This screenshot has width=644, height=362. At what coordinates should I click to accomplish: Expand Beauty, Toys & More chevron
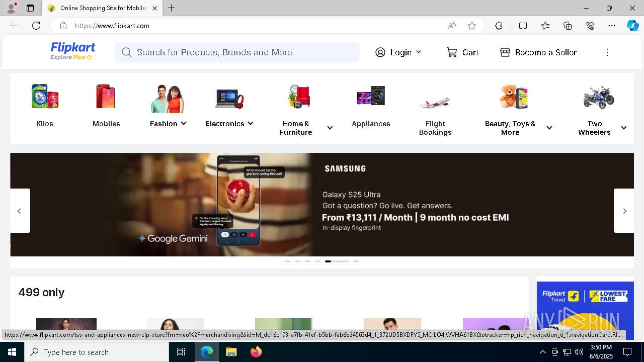549,128
